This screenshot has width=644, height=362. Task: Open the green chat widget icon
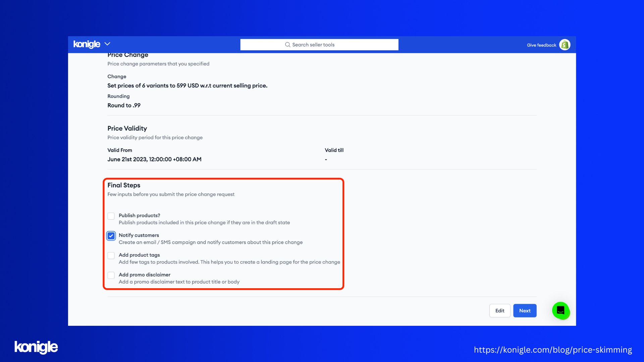point(561,311)
